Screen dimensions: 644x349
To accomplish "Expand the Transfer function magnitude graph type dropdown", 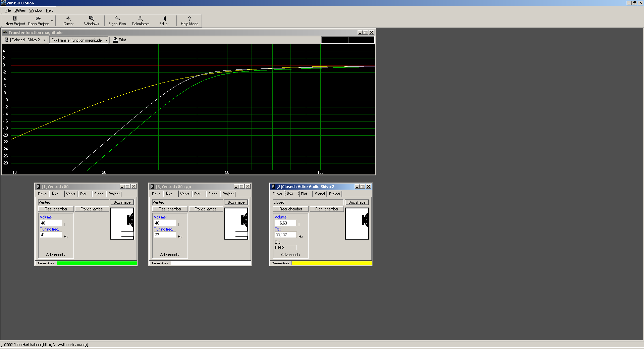I will click(x=106, y=40).
